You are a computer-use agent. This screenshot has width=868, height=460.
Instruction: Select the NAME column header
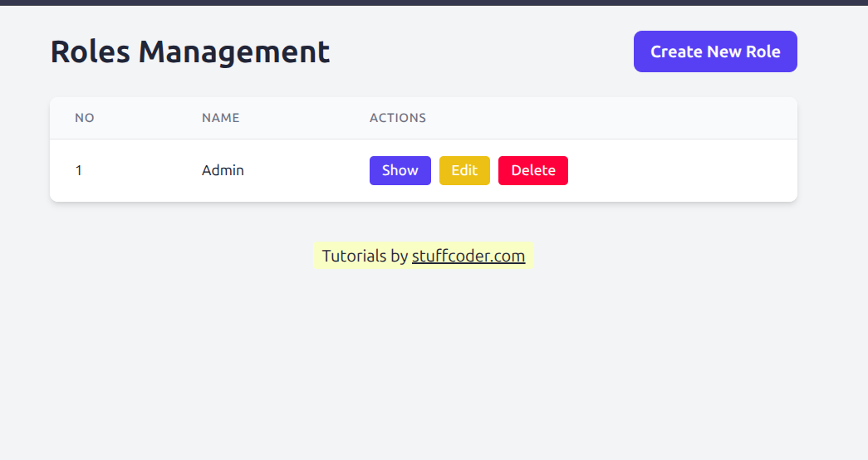coord(220,118)
